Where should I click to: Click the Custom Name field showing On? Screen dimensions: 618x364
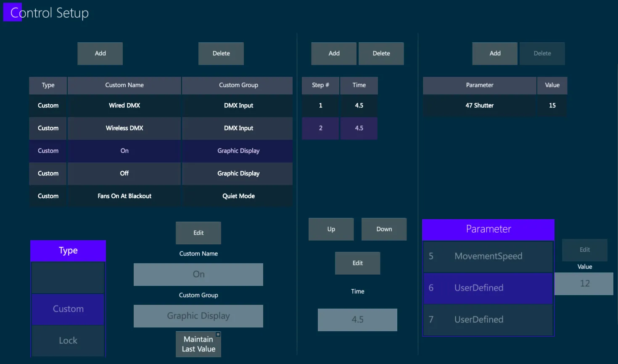(x=198, y=275)
